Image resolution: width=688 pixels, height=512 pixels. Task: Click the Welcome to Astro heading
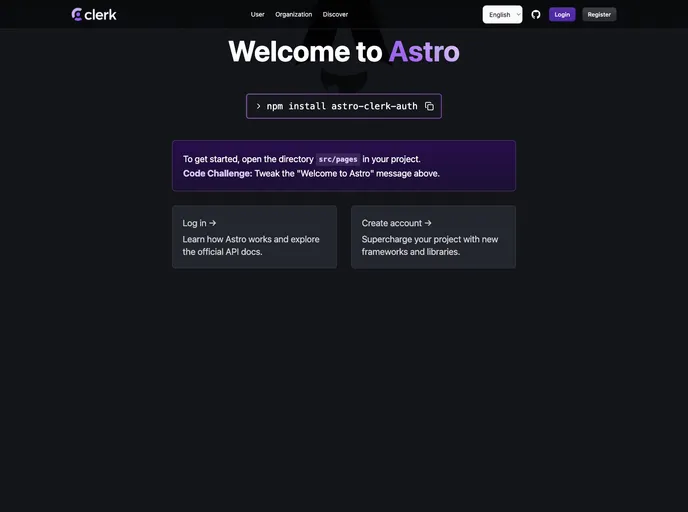tap(344, 52)
